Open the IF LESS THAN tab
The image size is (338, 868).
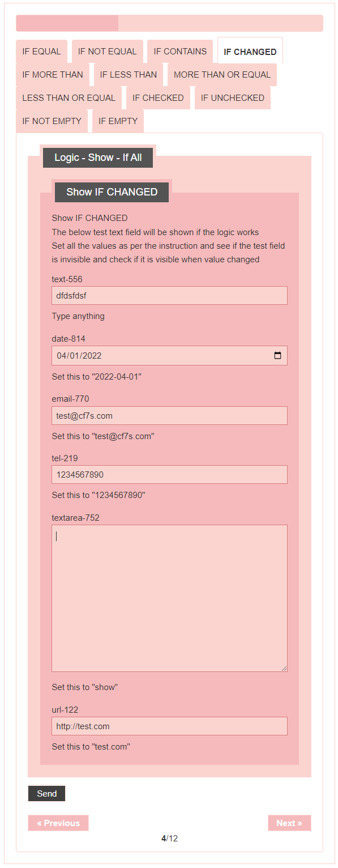coord(129,75)
